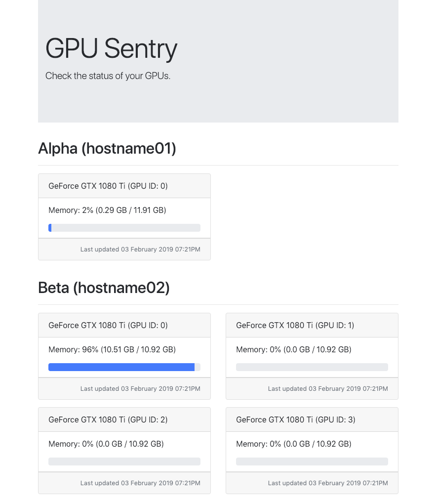This screenshot has height=504, width=436.
Task: Click Beta GPU ID: 1 memory progress bar
Action: click(x=312, y=367)
